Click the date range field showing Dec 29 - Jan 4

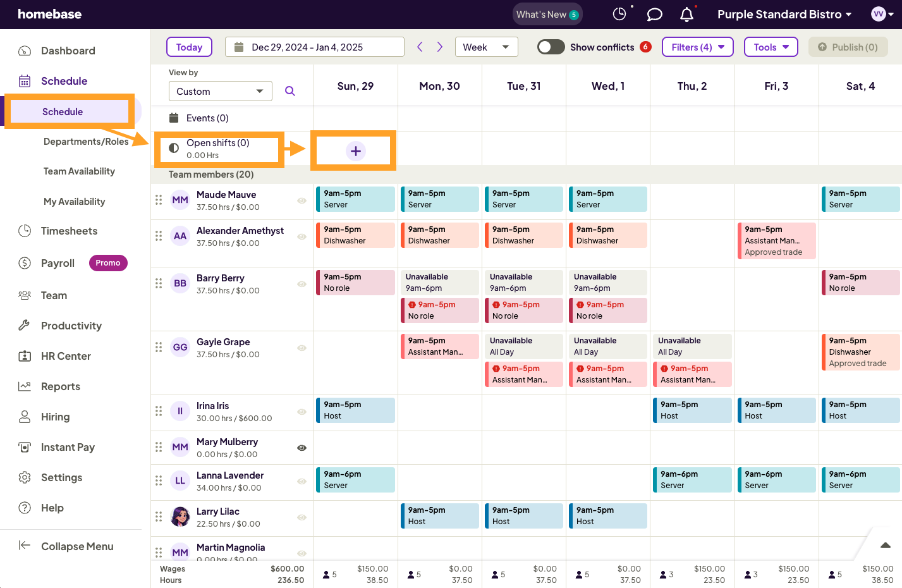(x=314, y=47)
